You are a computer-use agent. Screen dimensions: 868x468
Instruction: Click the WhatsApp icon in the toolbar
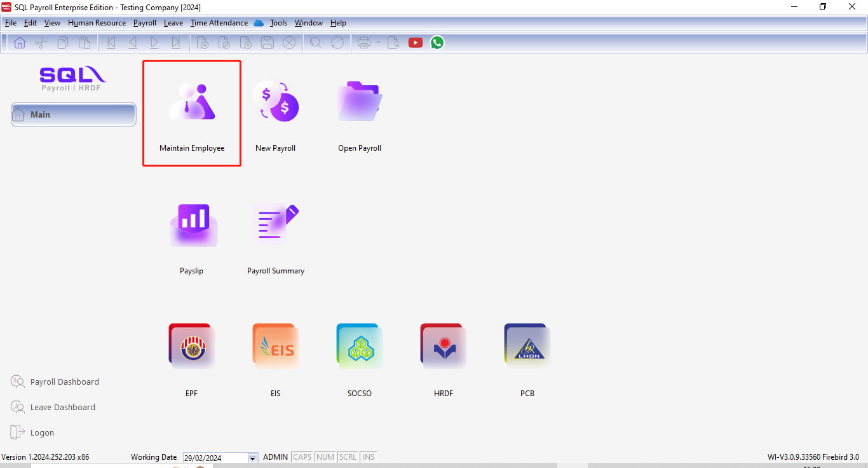[x=437, y=43]
